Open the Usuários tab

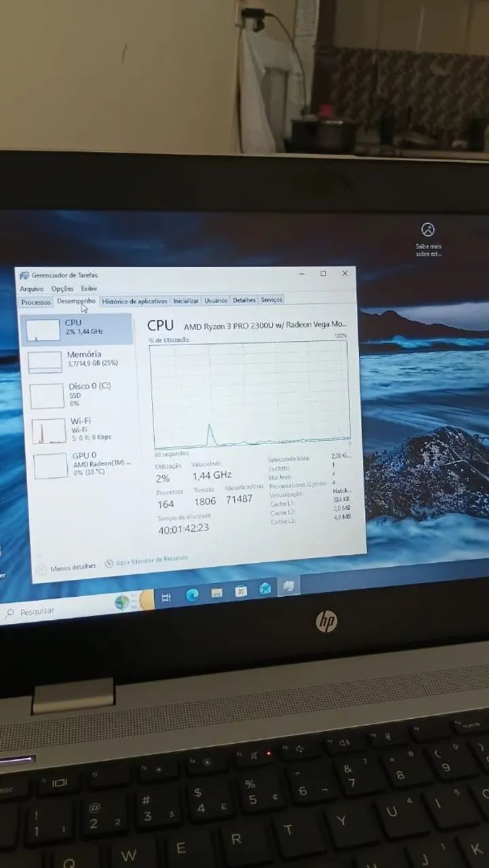pos(216,300)
